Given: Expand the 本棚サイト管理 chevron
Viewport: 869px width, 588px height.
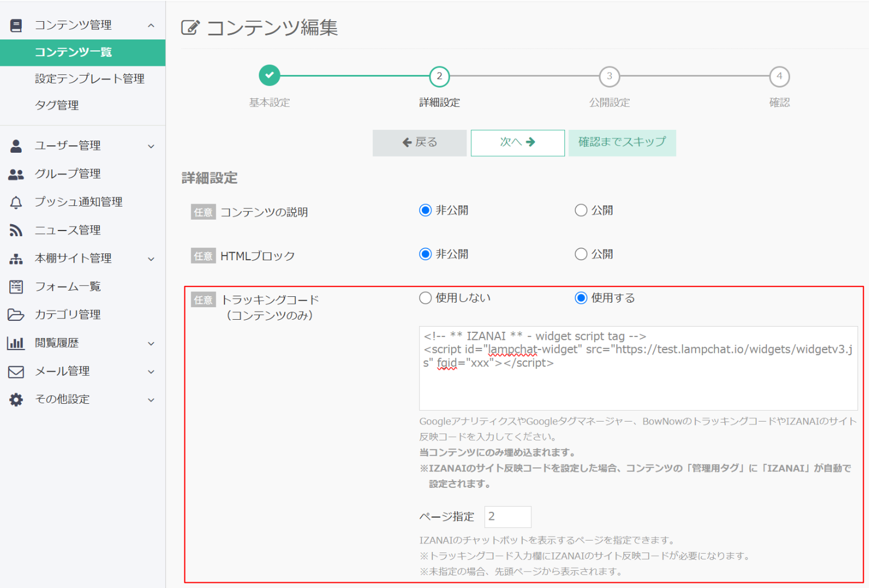Looking at the screenshot, I should click(151, 259).
